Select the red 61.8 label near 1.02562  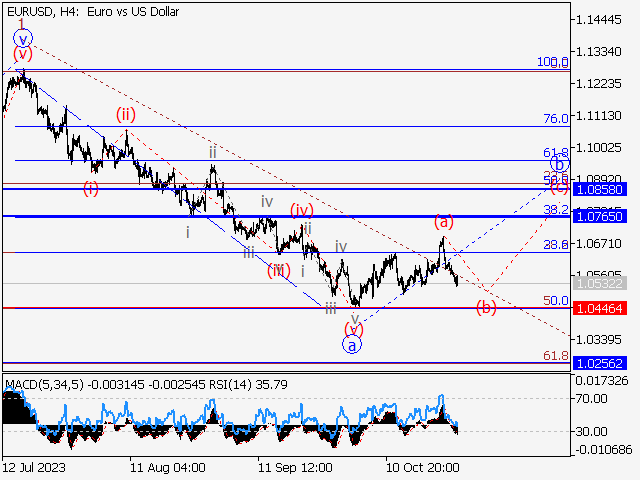[556, 356]
